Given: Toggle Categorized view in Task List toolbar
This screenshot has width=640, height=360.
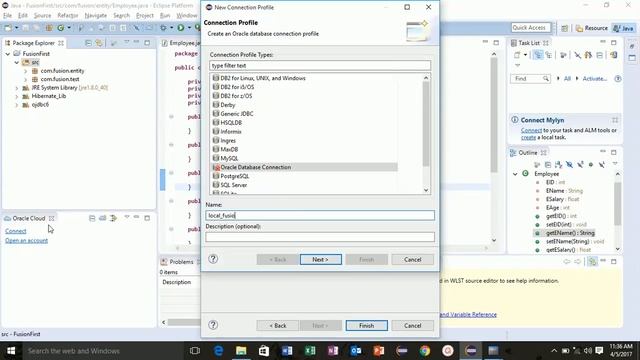Looking at the screenshot, I should [538, 55].
